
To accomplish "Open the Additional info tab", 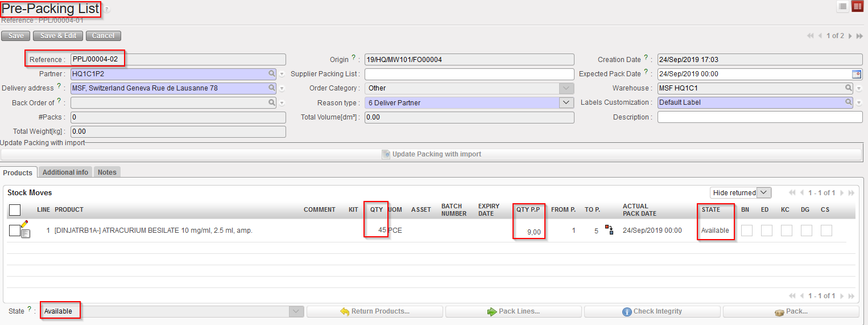I will point(65,172).
